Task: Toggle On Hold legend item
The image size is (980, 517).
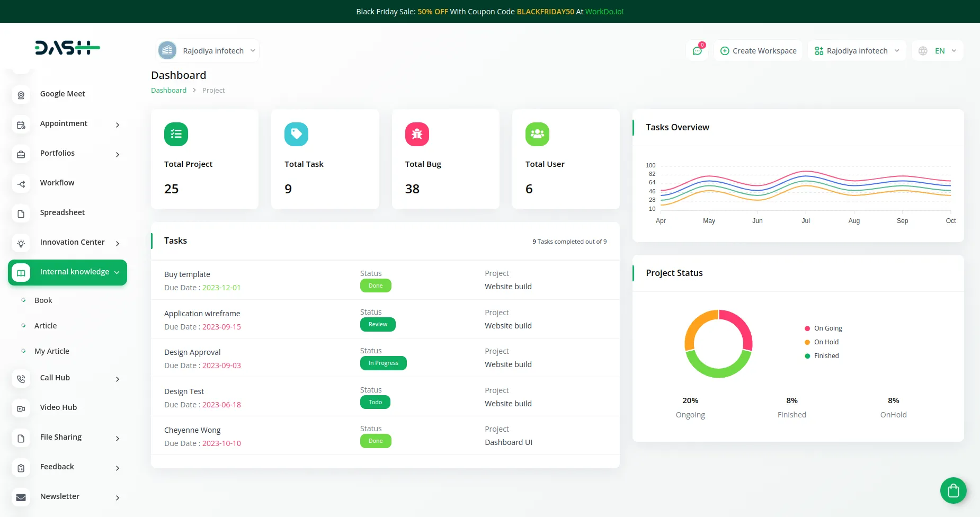Action: click(x=822, y=342)
